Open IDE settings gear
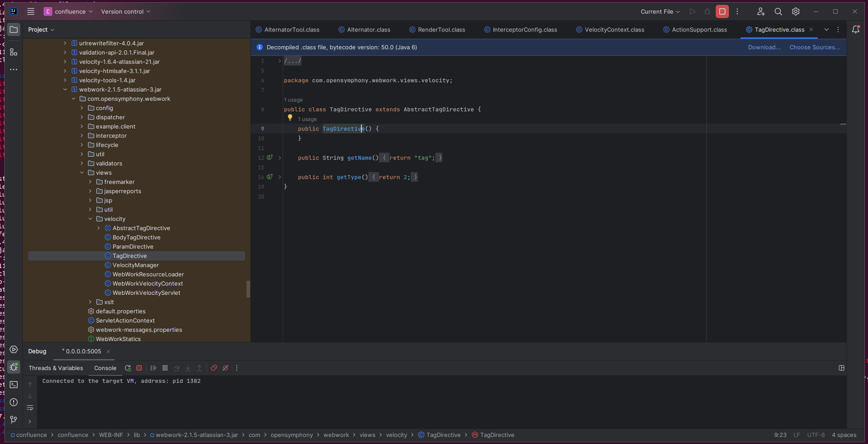The width and height of the screenshot is (868, 444). [x=796, y=11]
